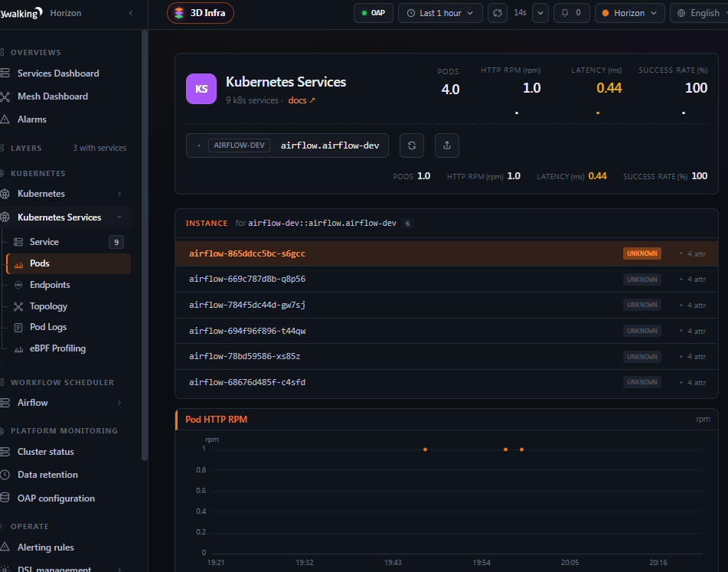Click the Alarms triangle icon
728x572 pixels.
click(x=5, y=119)
